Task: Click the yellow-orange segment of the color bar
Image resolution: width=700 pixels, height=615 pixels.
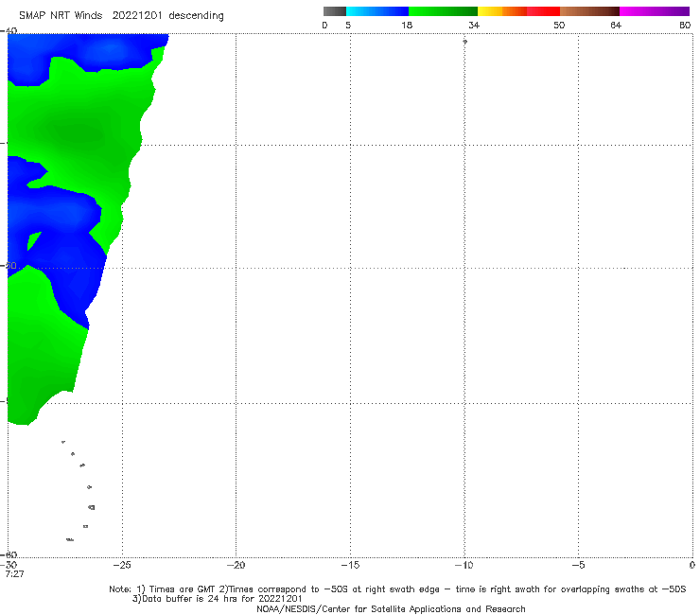Action: pyautogui.click(x=501, y=11)
